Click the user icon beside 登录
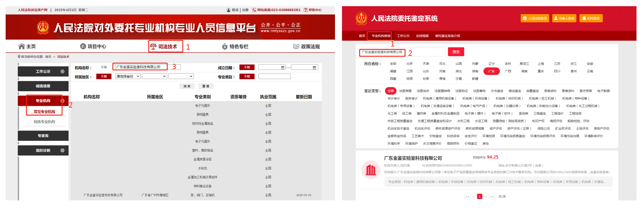This screenshot has width=644, height=210. click(x=229, y=10)
